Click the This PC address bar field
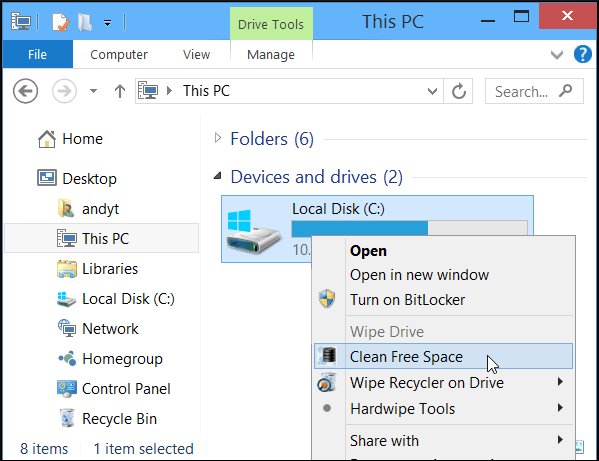The height and width of the screenshot is (461, 599). [x=289, y=91]
